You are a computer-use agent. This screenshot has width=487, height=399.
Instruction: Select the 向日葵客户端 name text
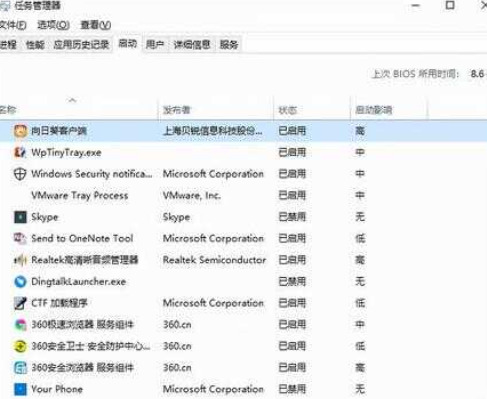click(59, 131)
